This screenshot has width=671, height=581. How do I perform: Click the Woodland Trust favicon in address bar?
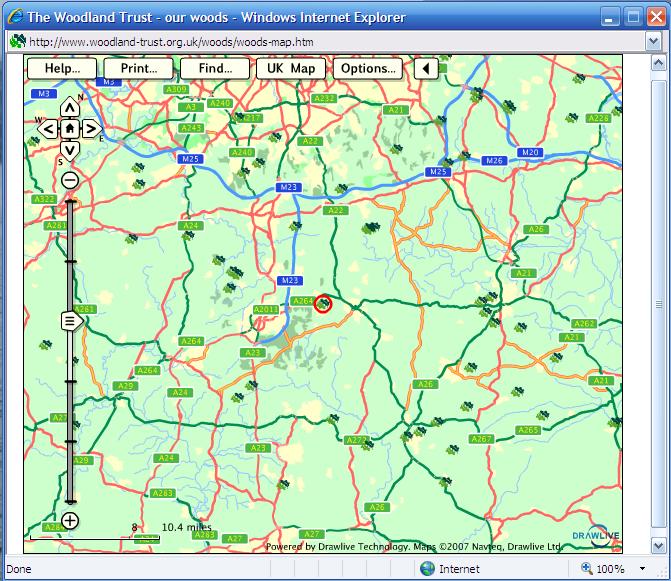18,41
